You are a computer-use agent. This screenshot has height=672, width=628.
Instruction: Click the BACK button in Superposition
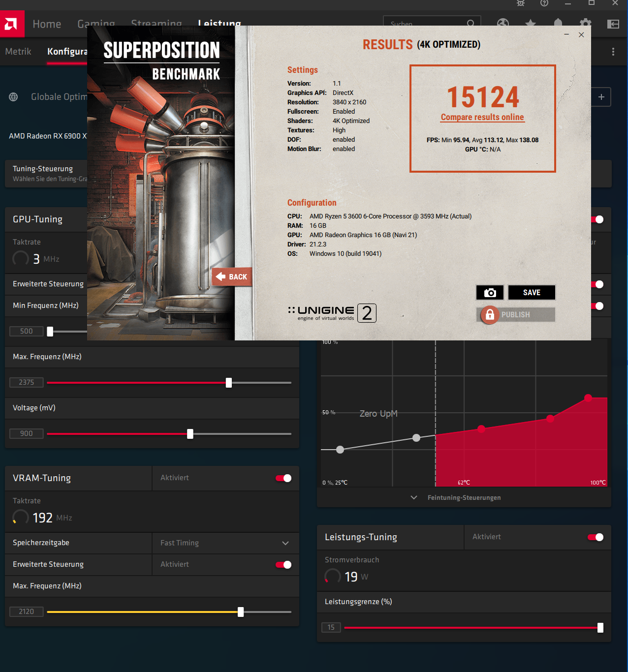coord(232,277)
